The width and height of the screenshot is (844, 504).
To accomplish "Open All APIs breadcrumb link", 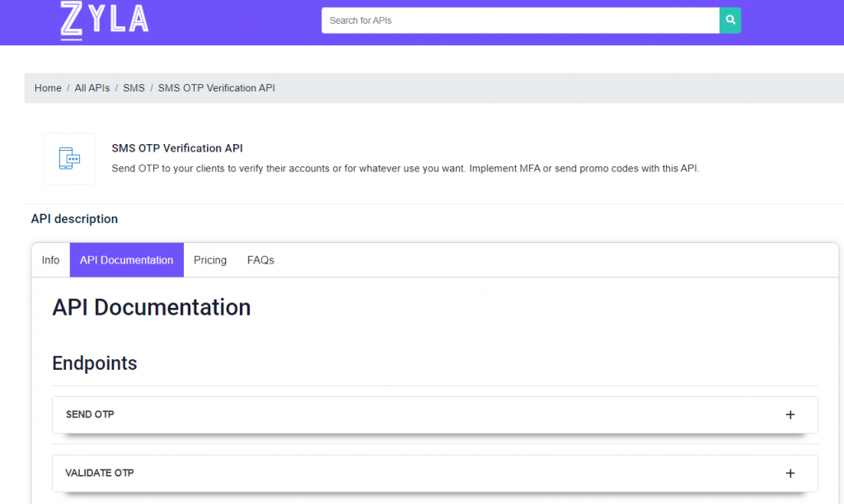I will (x=92, y=88).
